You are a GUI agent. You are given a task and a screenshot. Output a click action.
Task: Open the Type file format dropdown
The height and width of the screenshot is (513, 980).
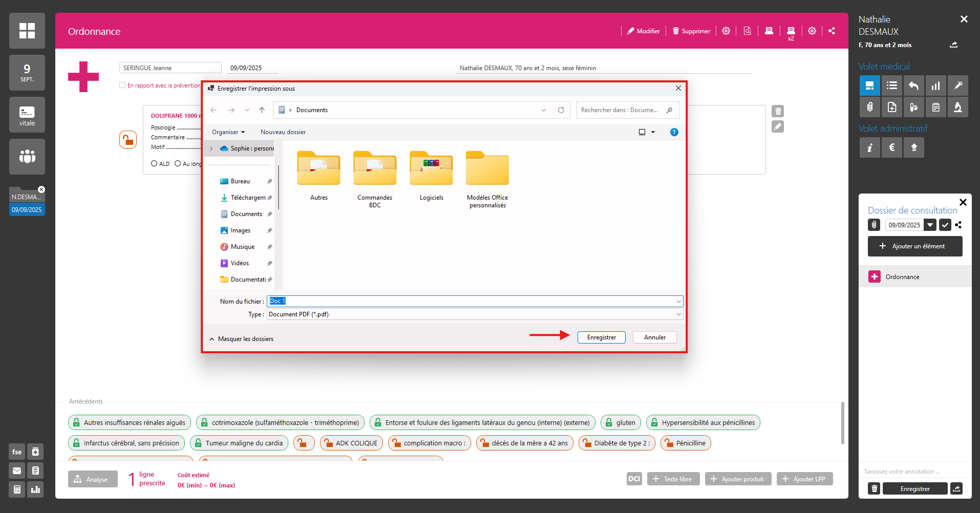click(474, 314)
